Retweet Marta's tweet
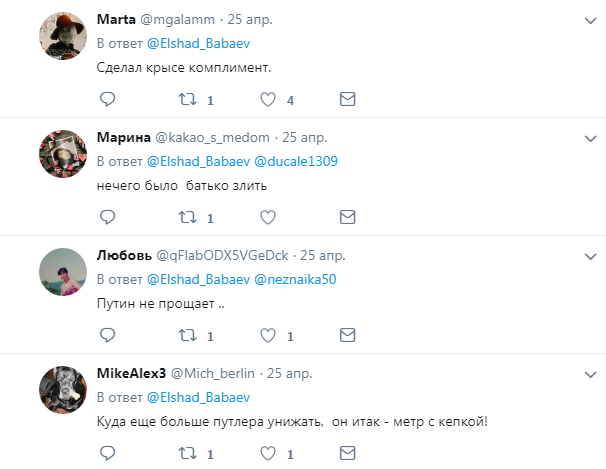606x469 pixels. [186, 100]
